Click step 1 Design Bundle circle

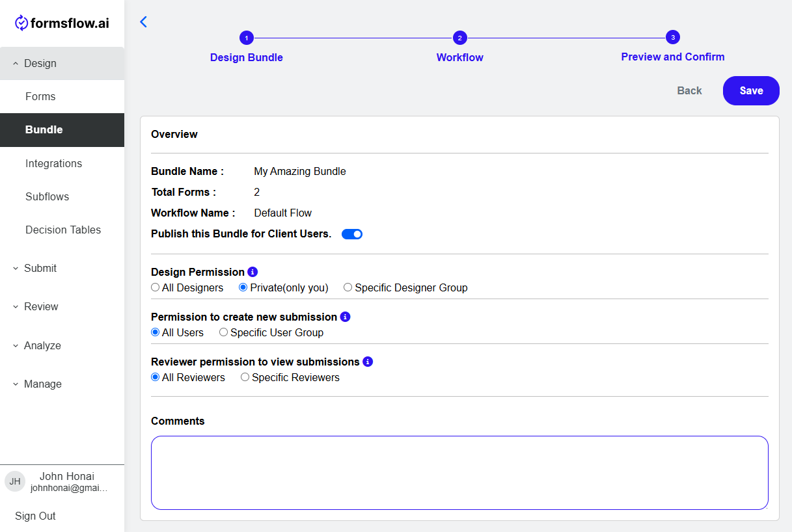coord(247,38)
